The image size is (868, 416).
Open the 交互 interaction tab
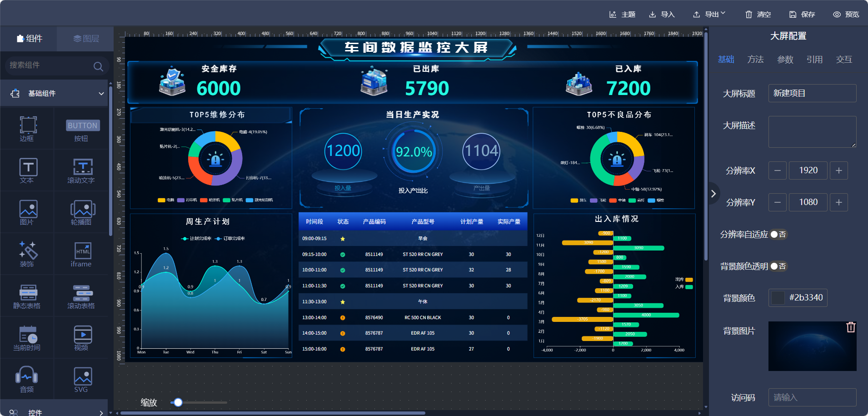(843, 60)
